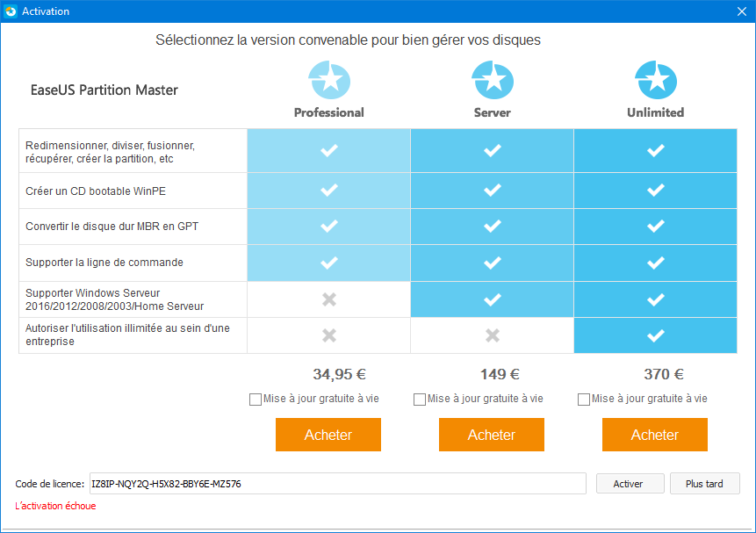Viewport: 756px width, 533px height.
Task: Click the Unlimited column heading
Action: click(x=656, y=112)
